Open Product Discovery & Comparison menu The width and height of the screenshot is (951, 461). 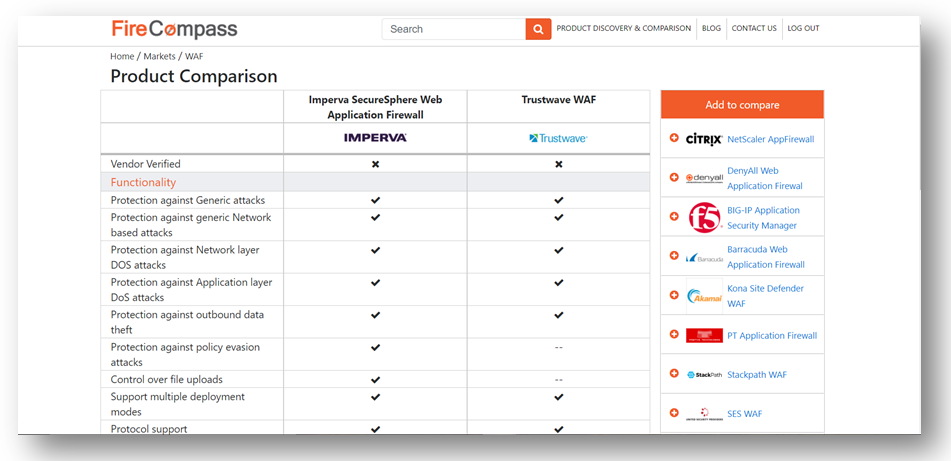[623, 28]
